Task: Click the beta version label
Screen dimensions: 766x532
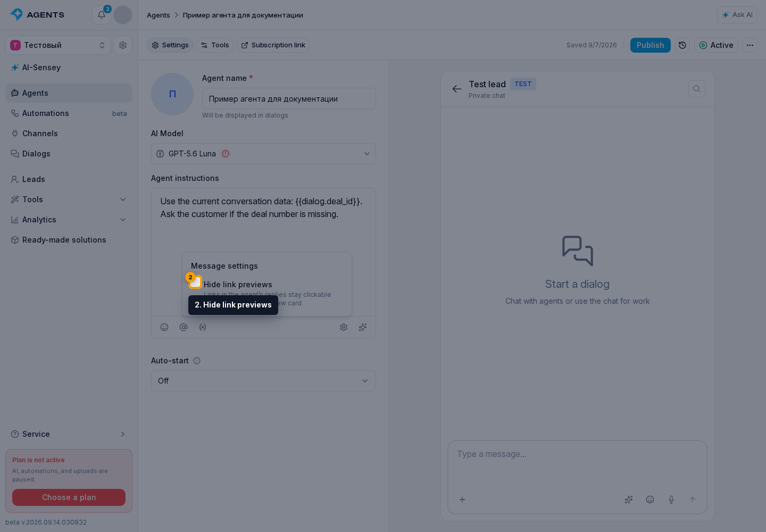Action: tap(46, 522)
